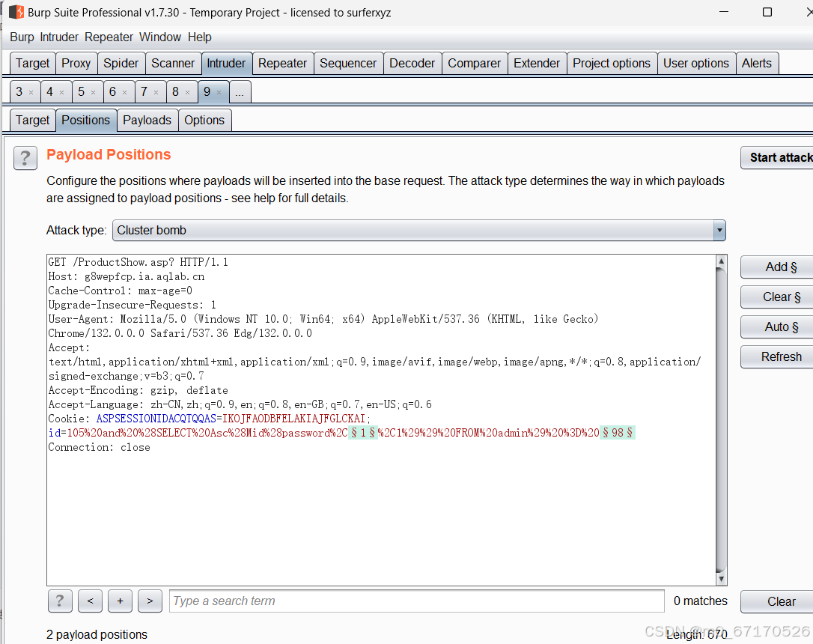Select the top-level Intruder tab
The width and height of the screenshot is (813, 644).
pos(226,63)
